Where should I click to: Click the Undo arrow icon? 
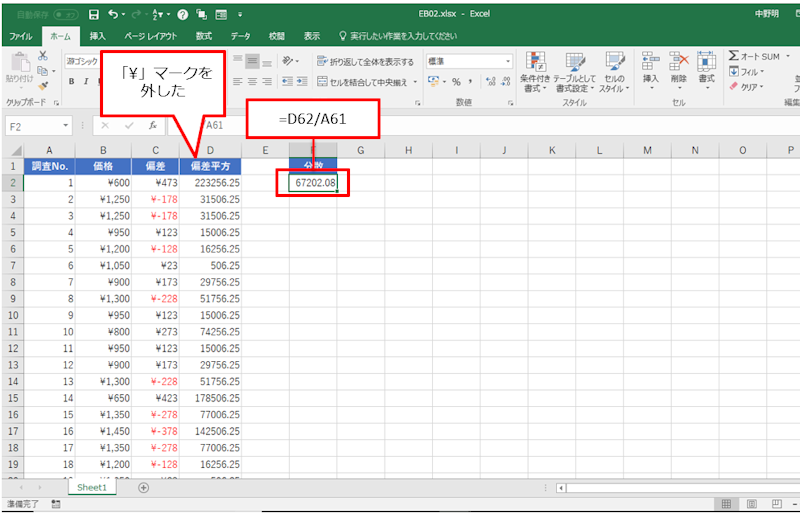[x=112, y=15]
